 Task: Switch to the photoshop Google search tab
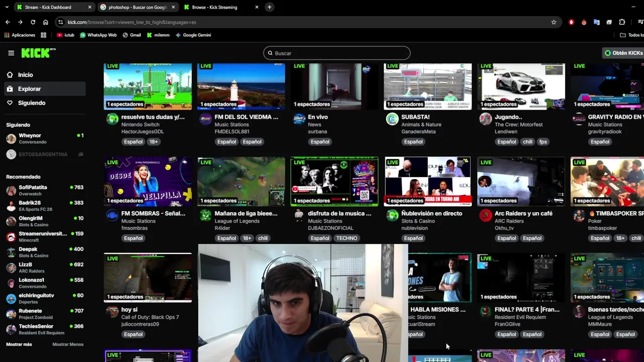tap(137, 7)
